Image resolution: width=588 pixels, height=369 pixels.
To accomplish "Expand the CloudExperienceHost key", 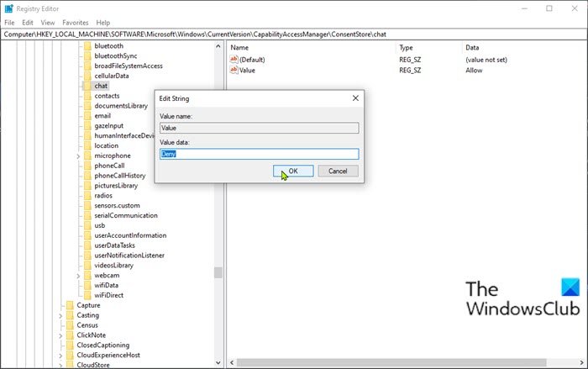I will point(60,356).
